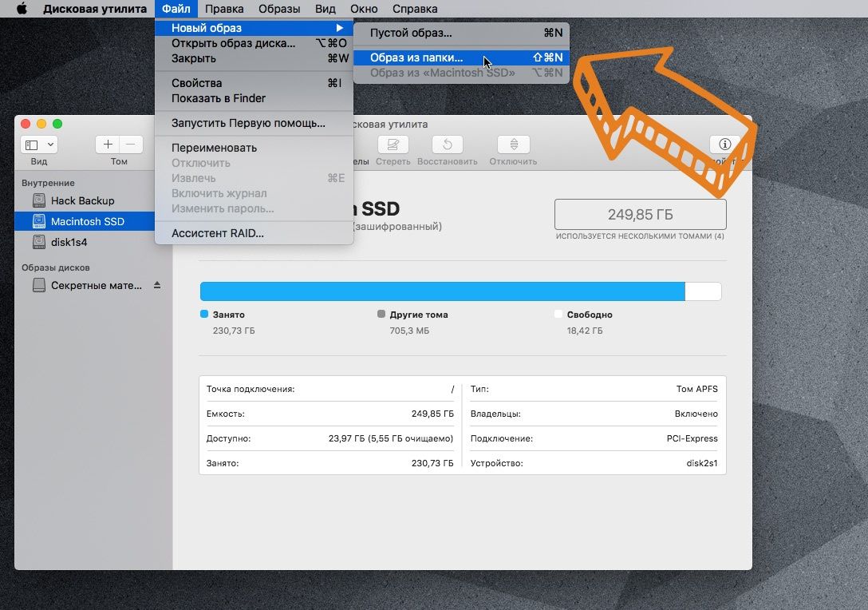The image size is (868, 610).
Task: Open the Образы menu
Action: click(279, 9)
